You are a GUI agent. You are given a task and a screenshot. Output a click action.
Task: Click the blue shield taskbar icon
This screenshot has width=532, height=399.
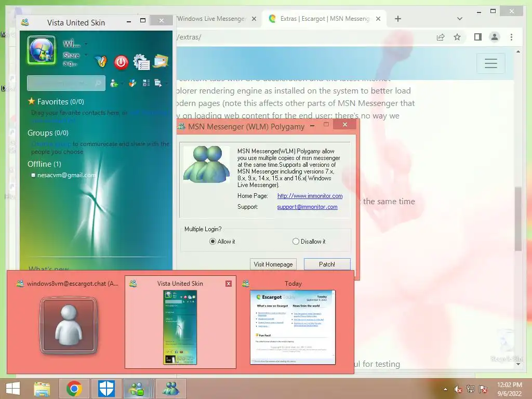point(106,389)
